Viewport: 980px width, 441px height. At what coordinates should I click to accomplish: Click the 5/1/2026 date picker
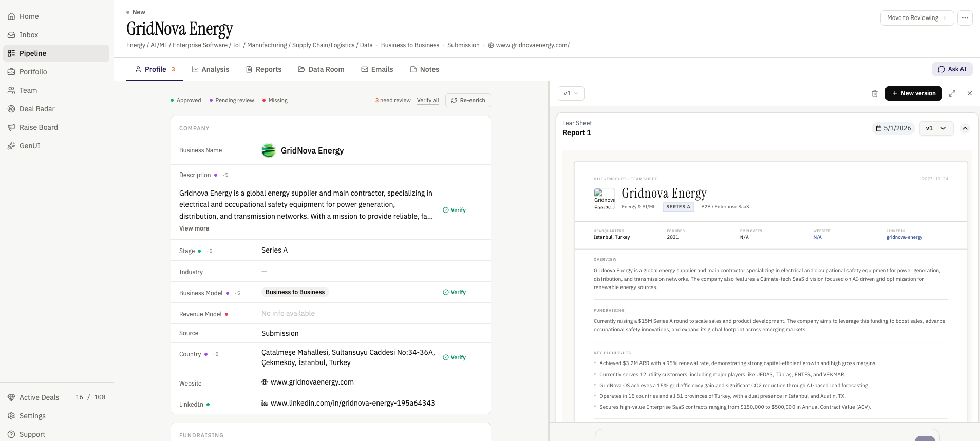pos(893,128)
